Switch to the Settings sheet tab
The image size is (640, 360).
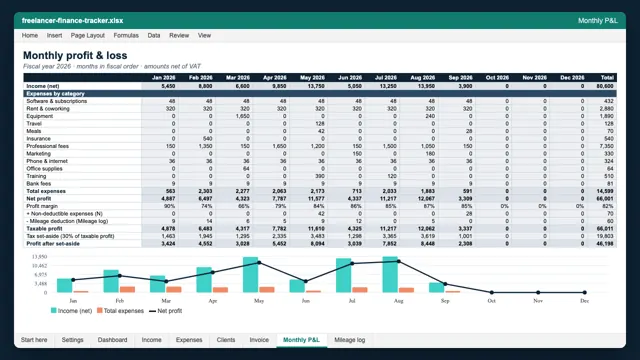click(x=72, y=340)
